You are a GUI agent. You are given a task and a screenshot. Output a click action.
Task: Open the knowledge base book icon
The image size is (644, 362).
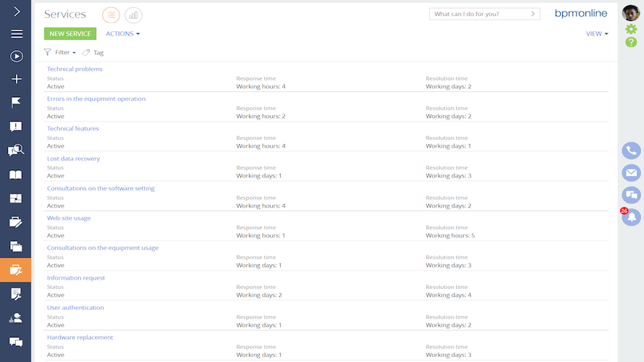point(16,174)
